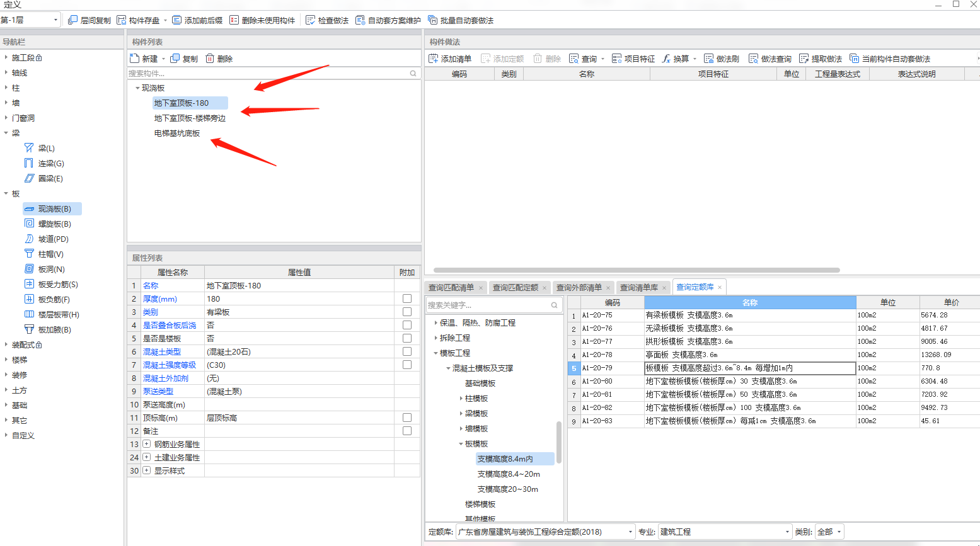This screenshot has height=546, width=980.
Task: Click 泵送类型 property link
Action: 158,391
